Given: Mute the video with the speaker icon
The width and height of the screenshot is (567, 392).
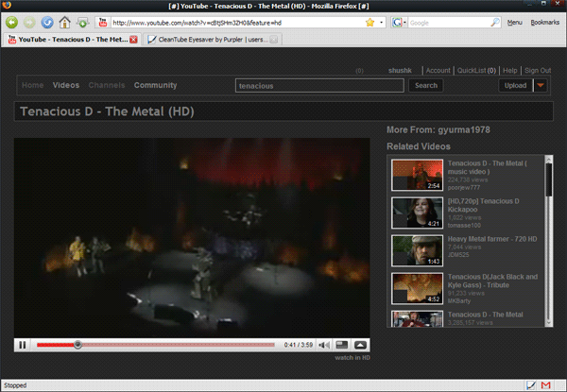Looking at the screenshot, I should [x=324, y=345].
